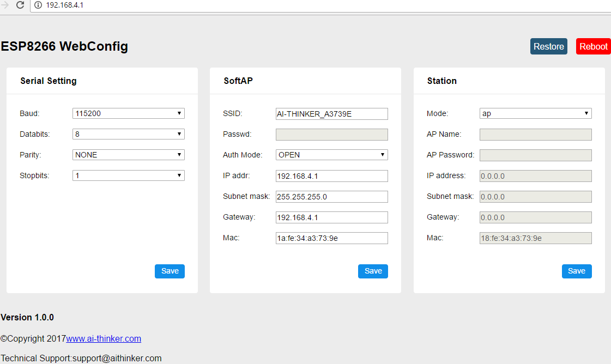611x364 pixels.
Task: Click the Parity label
Action: pyautogui.click(x=31, y=155)
